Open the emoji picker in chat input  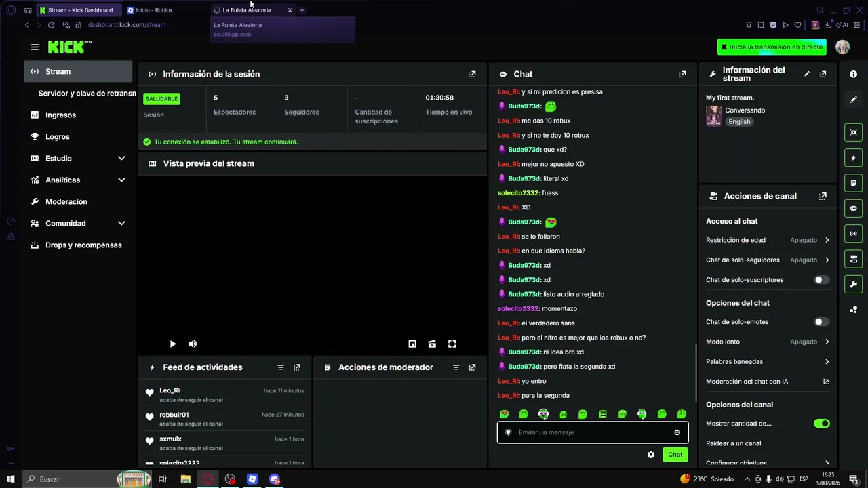pyautogui.click(x=677, y=432)
